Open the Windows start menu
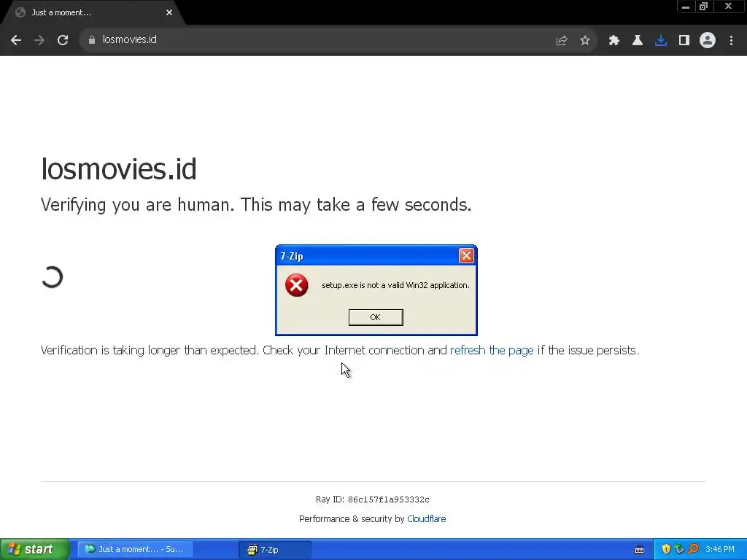 click(35, 549)
